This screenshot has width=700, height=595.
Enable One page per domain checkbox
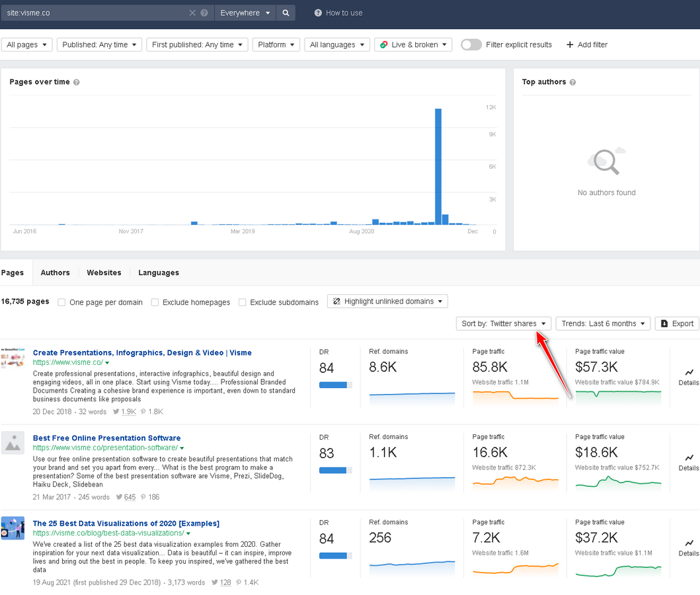point(61,302)
